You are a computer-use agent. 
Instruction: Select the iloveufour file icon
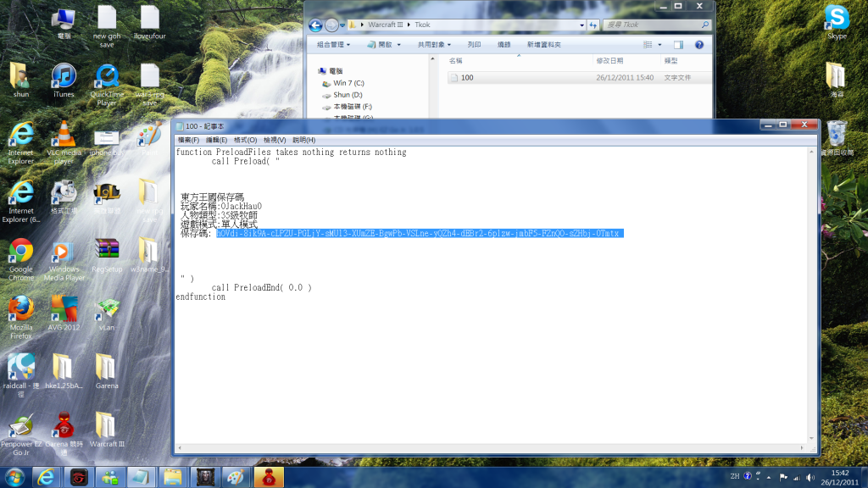149,22
